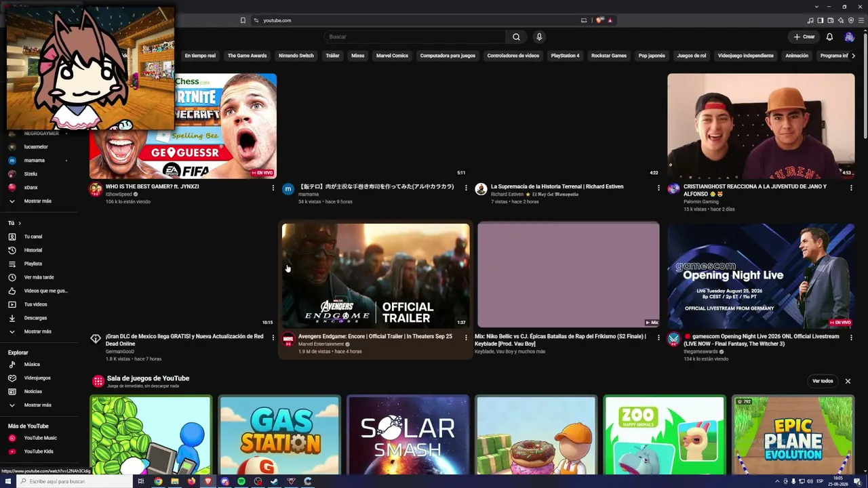Select the Nintendo Switch chip
Image resolution: width=868 pixels, height=488 pixels.
296,56
